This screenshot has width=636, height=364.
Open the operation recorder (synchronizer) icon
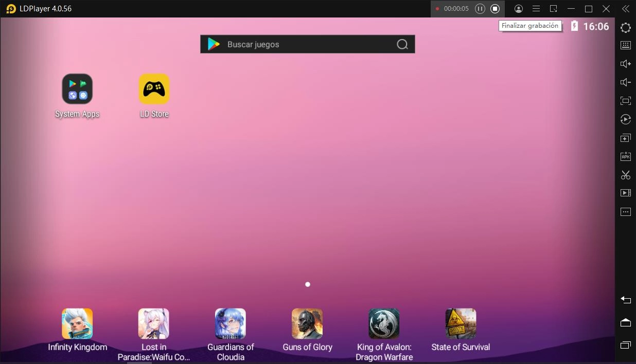626,119
